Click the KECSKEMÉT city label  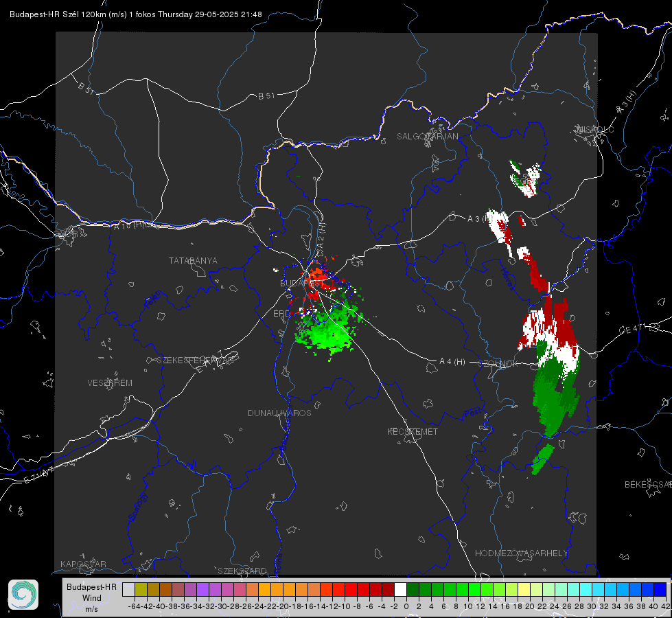(x=413, y=432)
